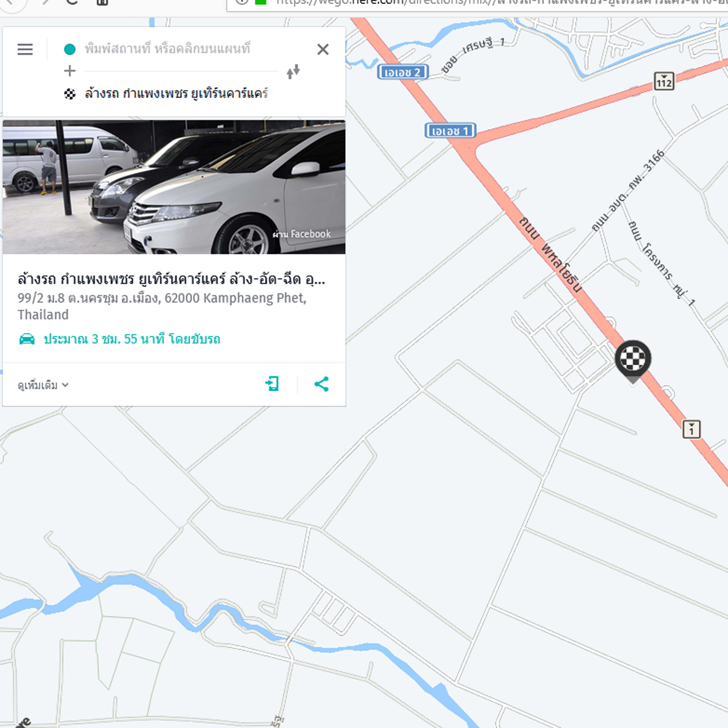728x728 pixels.
Task: Expand the ดูเพิ่มเติม see more section
Action: 43,385
